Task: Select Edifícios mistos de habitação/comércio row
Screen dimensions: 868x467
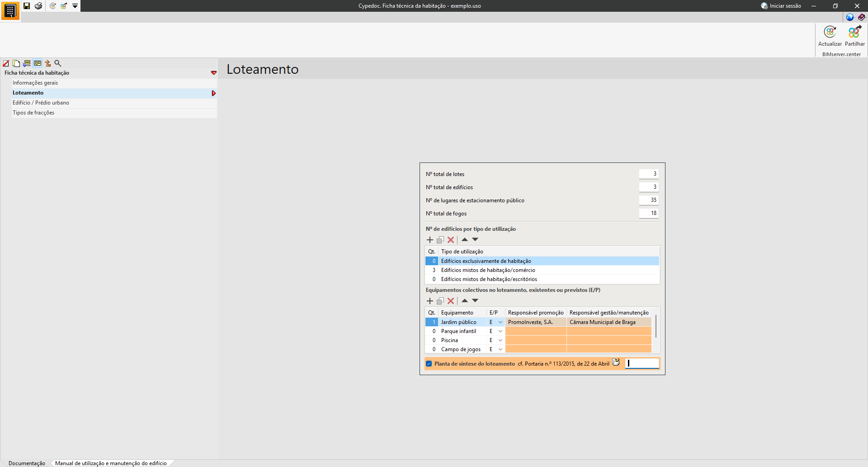Action: (542, 270)
